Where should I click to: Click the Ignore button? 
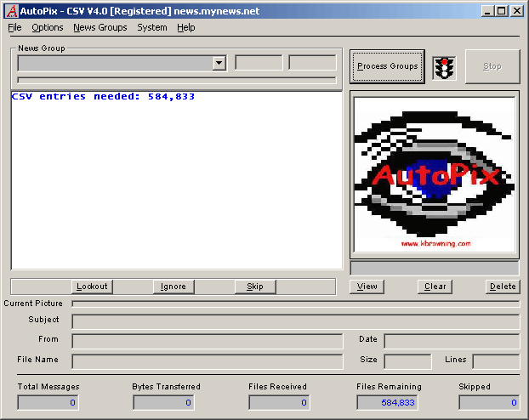pos(173,287)
